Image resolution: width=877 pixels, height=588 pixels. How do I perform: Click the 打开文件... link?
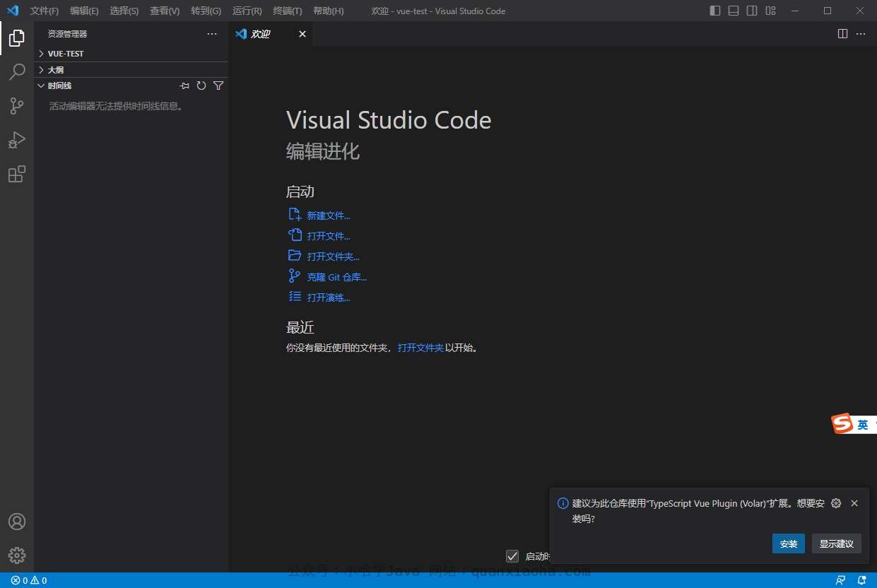(329, 236)
